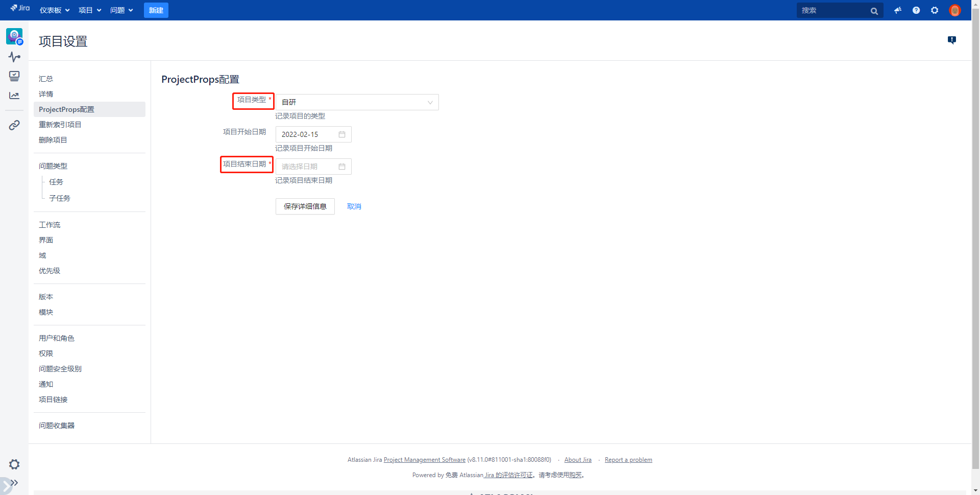Click the 新建 button in header
Viewport: 980px width, 495px height.
click(156, 10)
